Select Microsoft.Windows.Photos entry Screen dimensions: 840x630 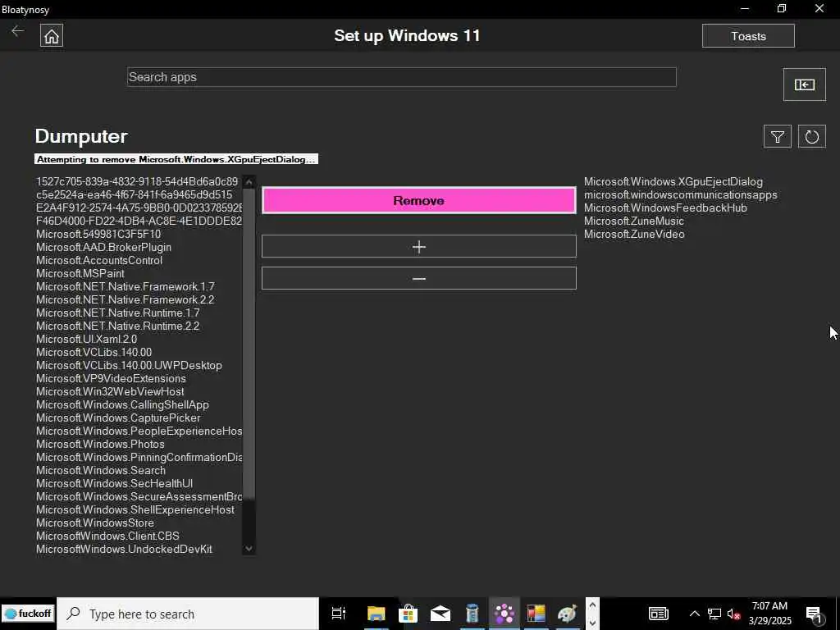tap(100, 444)
